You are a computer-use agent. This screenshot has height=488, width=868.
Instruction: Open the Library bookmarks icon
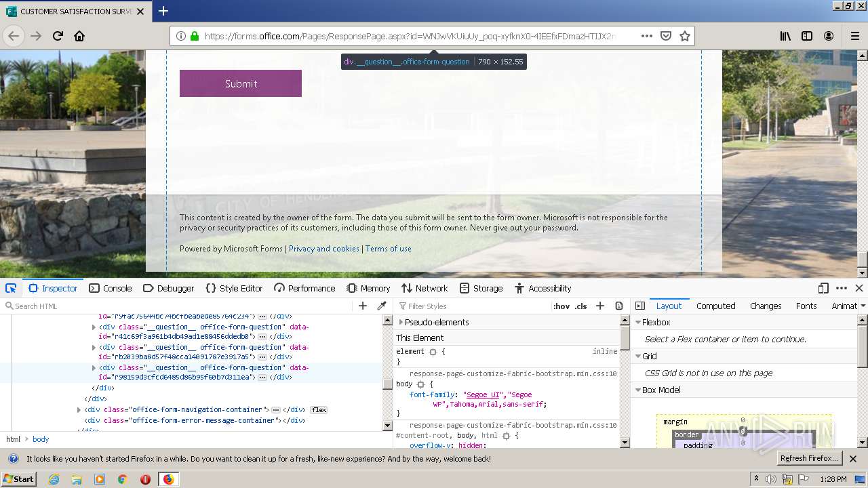785,36
